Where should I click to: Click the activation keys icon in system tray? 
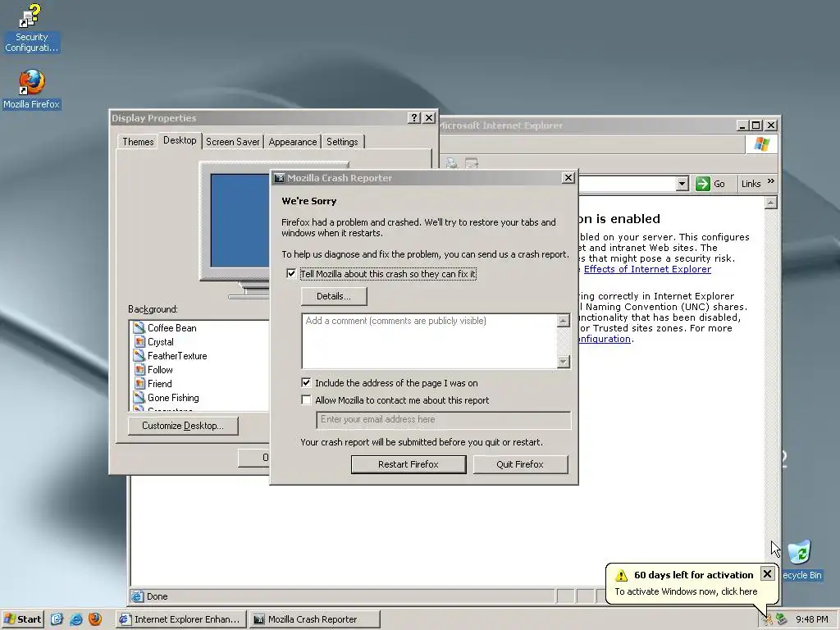[x=768, y=619]
